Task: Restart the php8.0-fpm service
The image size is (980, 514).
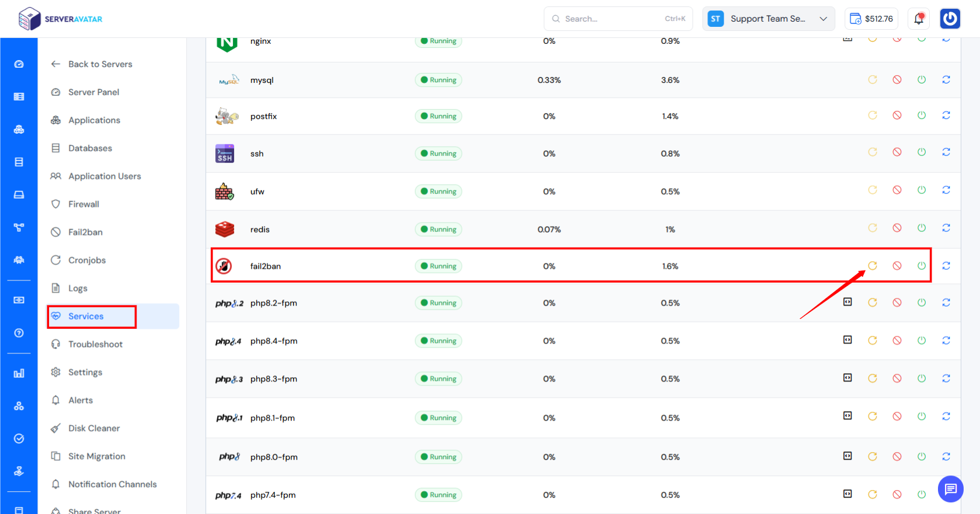Action: (x=873, y=457)
